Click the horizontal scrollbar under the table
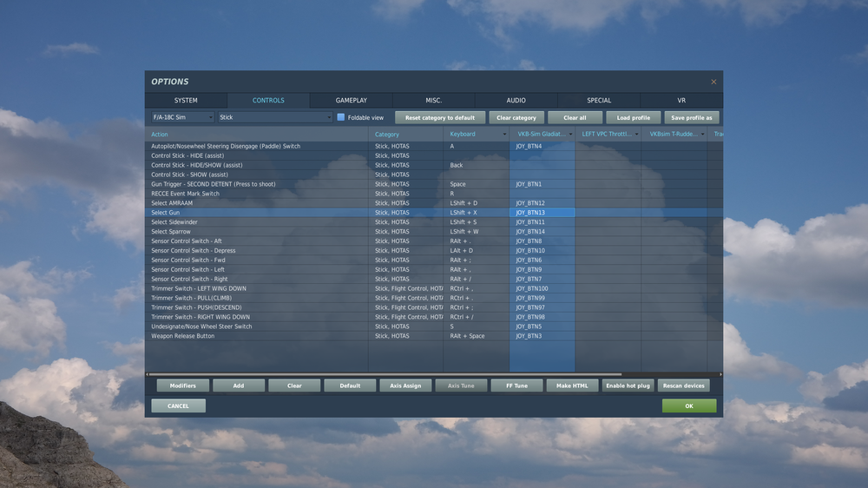Image resolution: width=868 pixels, height=488 pixels. (x=385, y=374)
